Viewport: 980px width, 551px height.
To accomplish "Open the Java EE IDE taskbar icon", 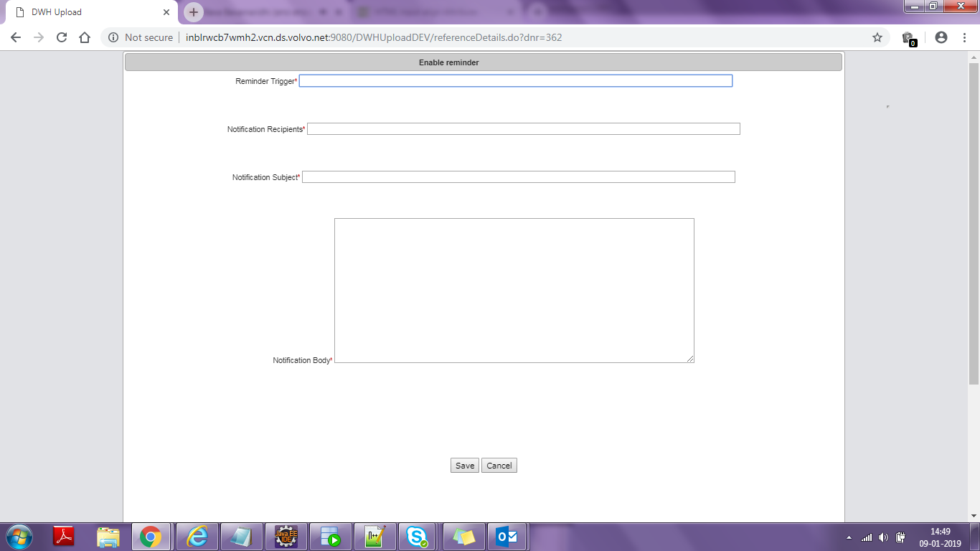I will coord(286,537).
